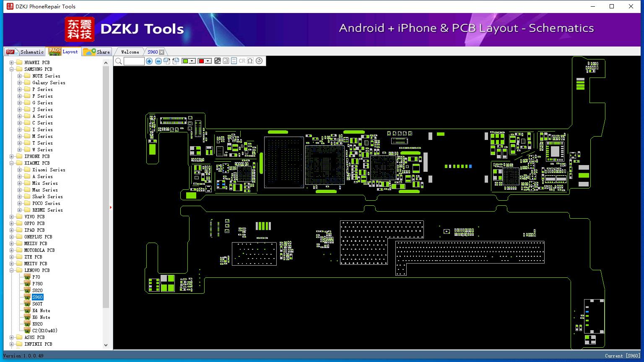The width and height of the screenshot is (644, 362).
Task: Open the red color dropdown arrow
Action: point(208,61)
